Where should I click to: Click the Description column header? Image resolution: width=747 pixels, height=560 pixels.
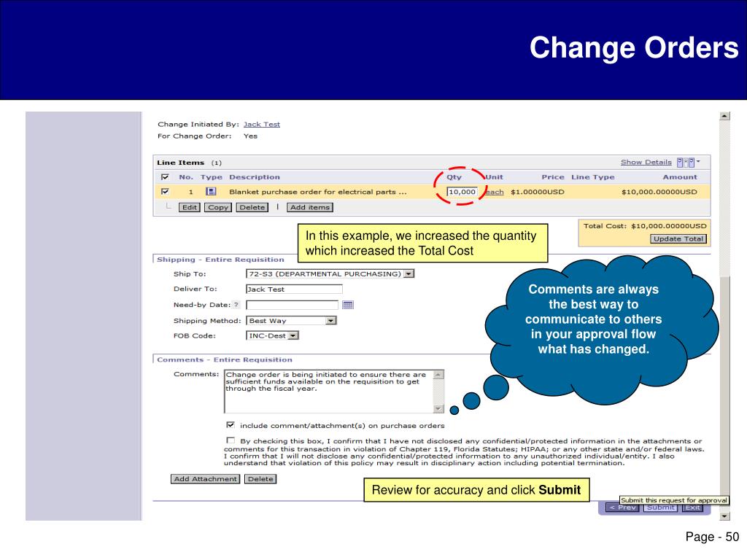(255, 177)
